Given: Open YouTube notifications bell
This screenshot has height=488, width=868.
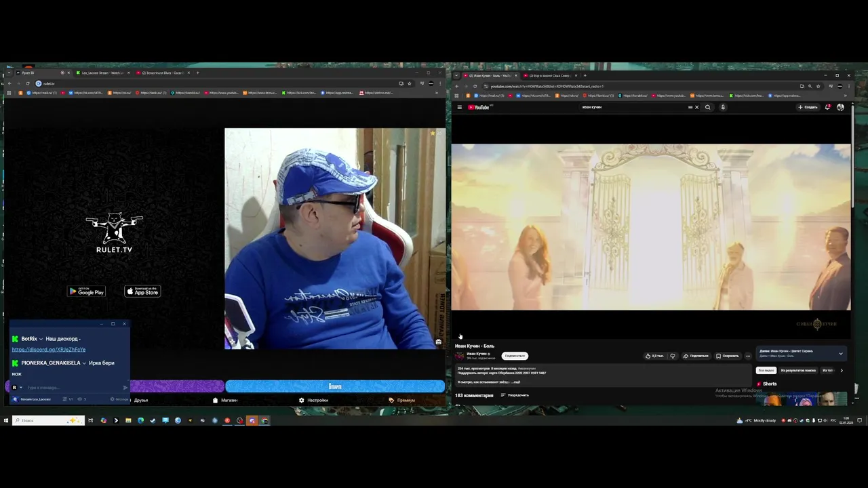Looking at the screenshot, I should (x=827, y=107).
